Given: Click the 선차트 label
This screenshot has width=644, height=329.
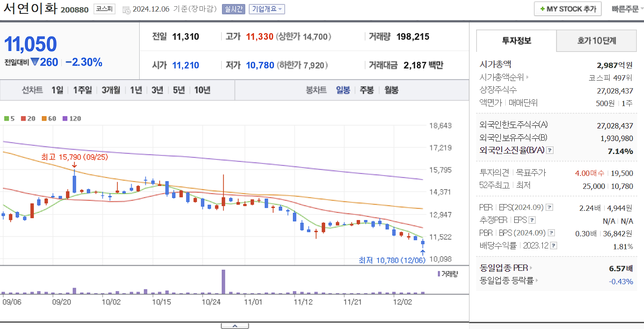Looking at the screenshot, I should point(32,90).
